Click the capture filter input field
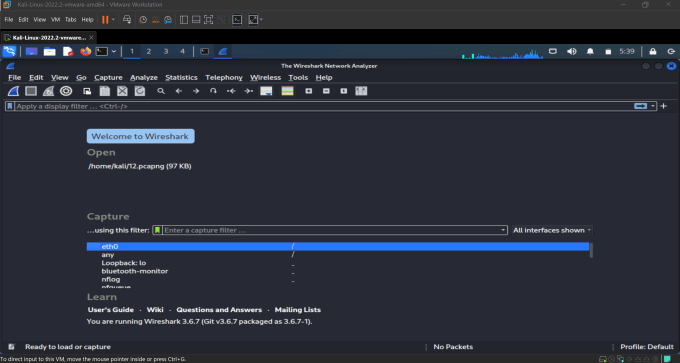Image resolution: width=680 pixels, height=363 pixels. 331,230
